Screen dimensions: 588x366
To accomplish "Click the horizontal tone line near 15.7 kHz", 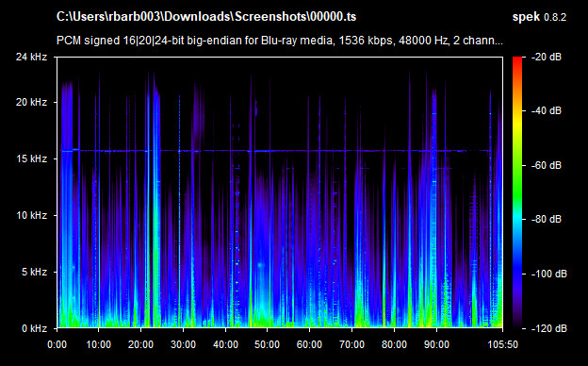I will [x=275, y=151].
